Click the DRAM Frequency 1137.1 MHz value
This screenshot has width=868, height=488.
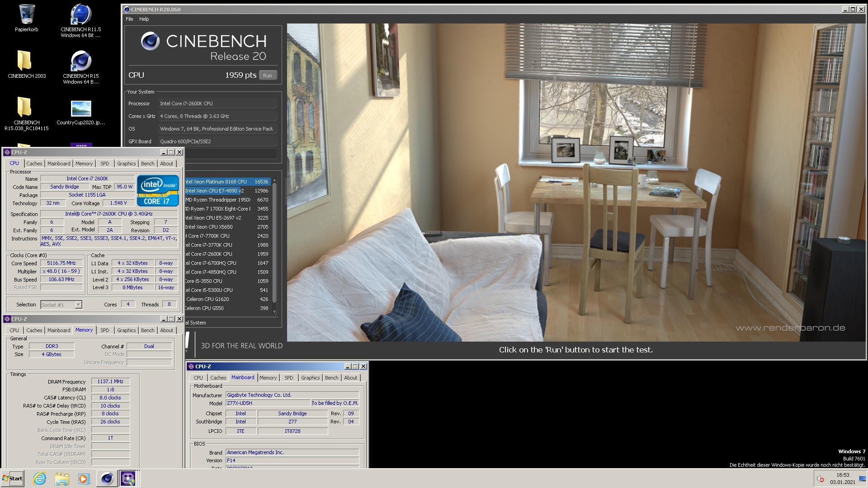110,381
